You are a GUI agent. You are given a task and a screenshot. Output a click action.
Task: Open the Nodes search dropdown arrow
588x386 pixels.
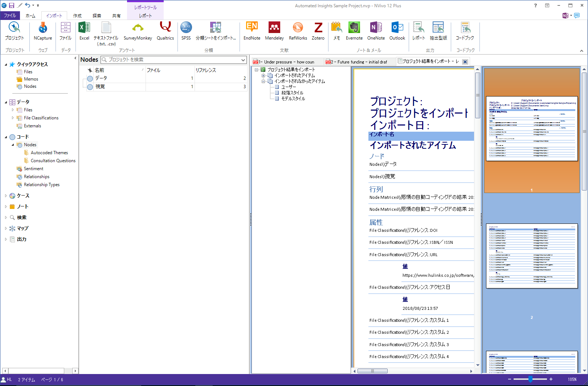(x=243, y=60)
